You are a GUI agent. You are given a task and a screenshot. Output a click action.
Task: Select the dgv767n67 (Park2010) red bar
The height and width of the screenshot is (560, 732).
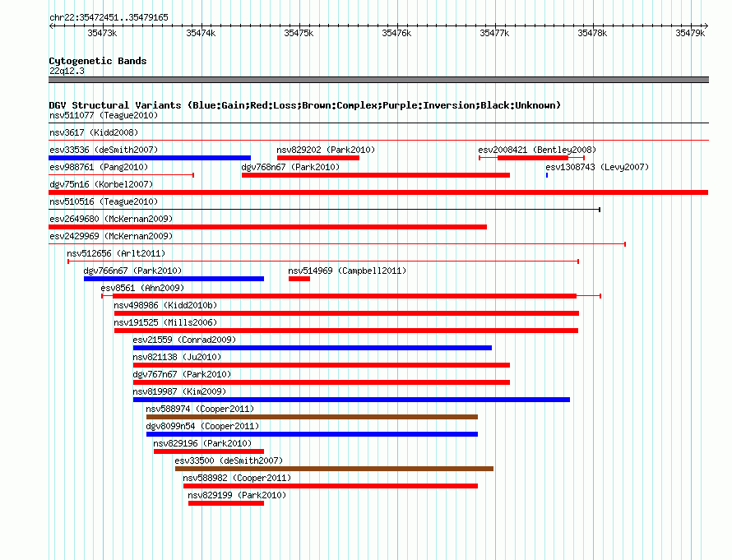tap(322, 382)
